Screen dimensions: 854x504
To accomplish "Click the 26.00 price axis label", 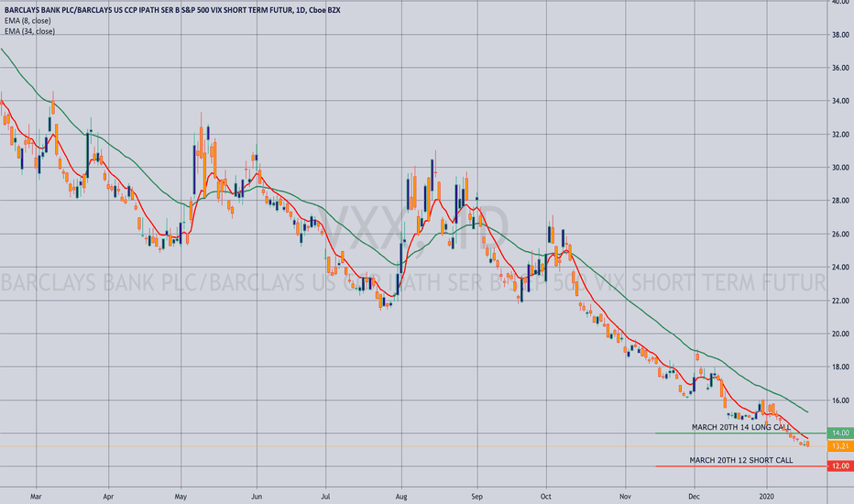I will pos(840,235).
